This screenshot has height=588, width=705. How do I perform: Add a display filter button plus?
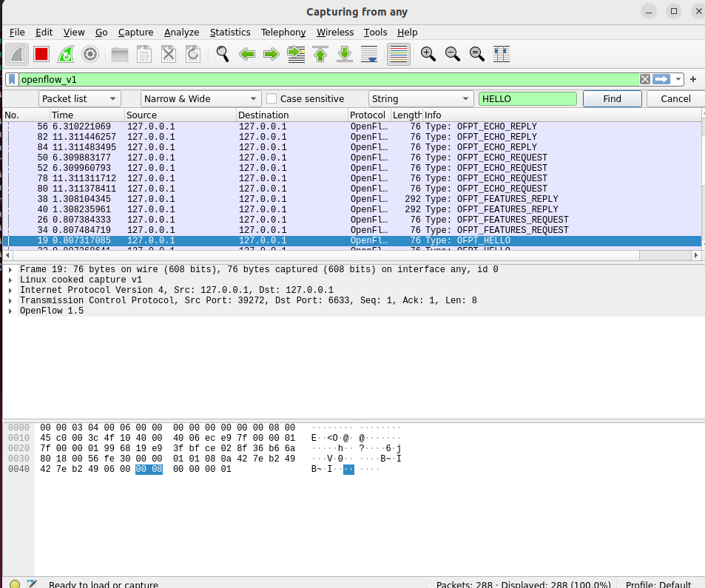(x=693, y=80)
